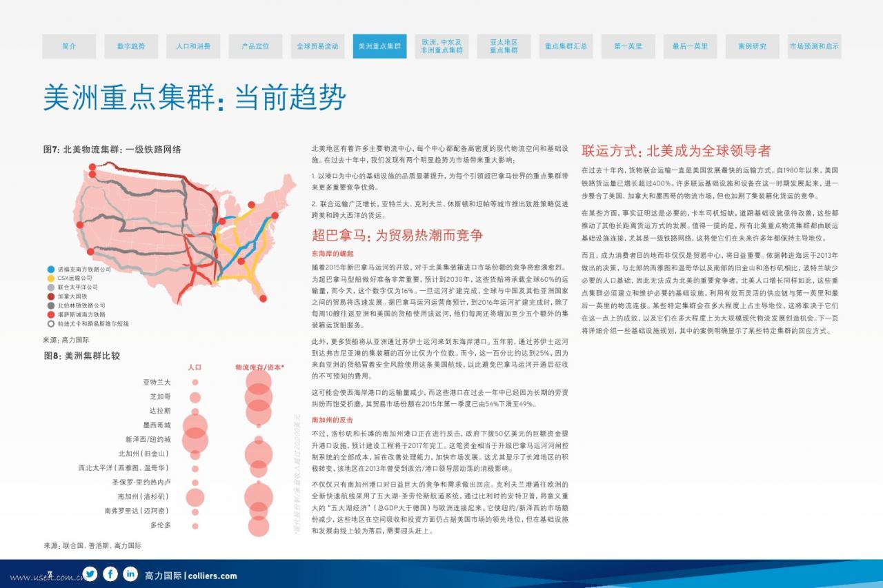Open the 人口和消费 tab
Screen dimensions: 883x588
[x=193, y=46]
